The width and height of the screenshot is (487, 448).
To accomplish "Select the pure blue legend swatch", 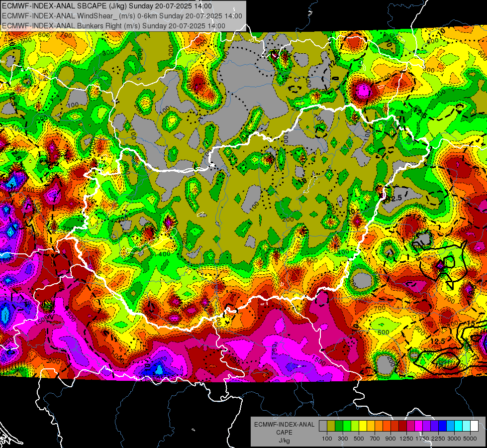I will coord(443,426).
